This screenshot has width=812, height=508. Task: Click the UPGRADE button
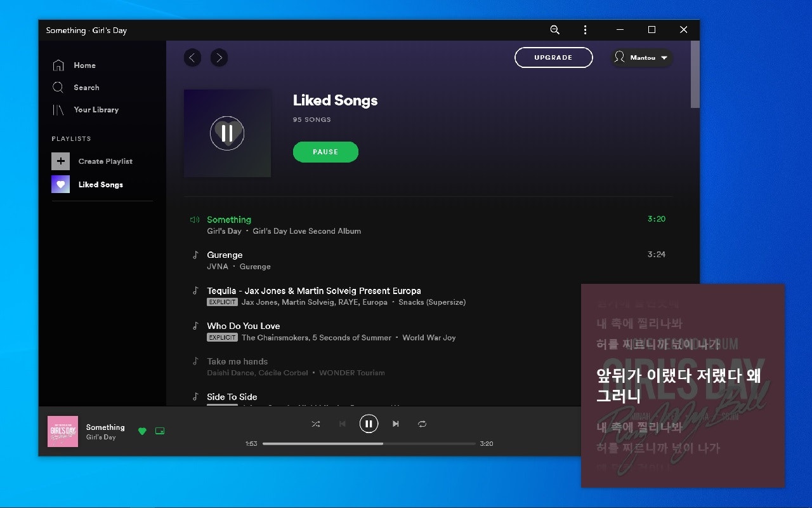coord(554,58)
